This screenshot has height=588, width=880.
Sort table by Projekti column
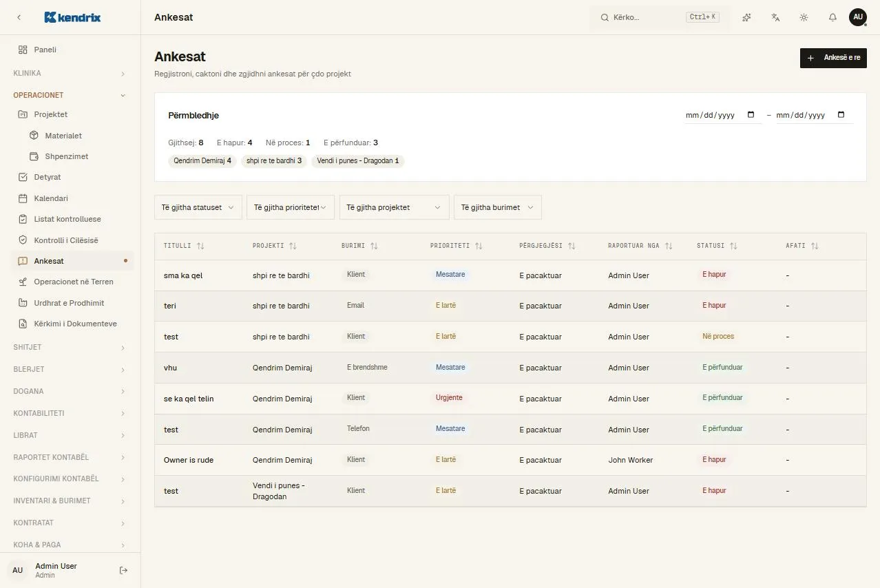point(275,246)
